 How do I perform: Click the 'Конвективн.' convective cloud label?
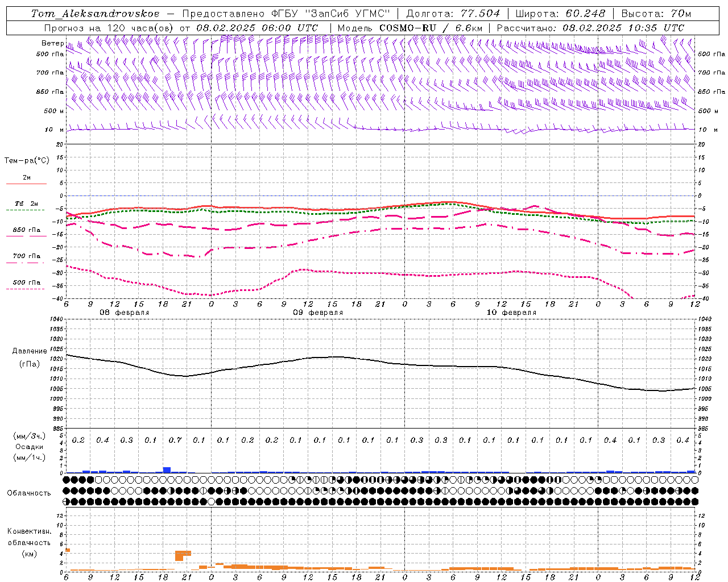click(x=29, y=531)
